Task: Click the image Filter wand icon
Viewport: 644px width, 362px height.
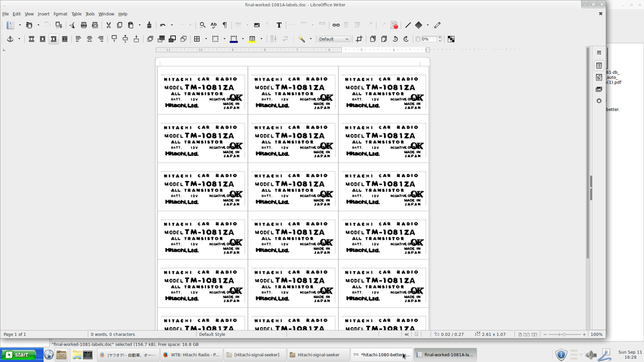Action: tap(301, 39)
